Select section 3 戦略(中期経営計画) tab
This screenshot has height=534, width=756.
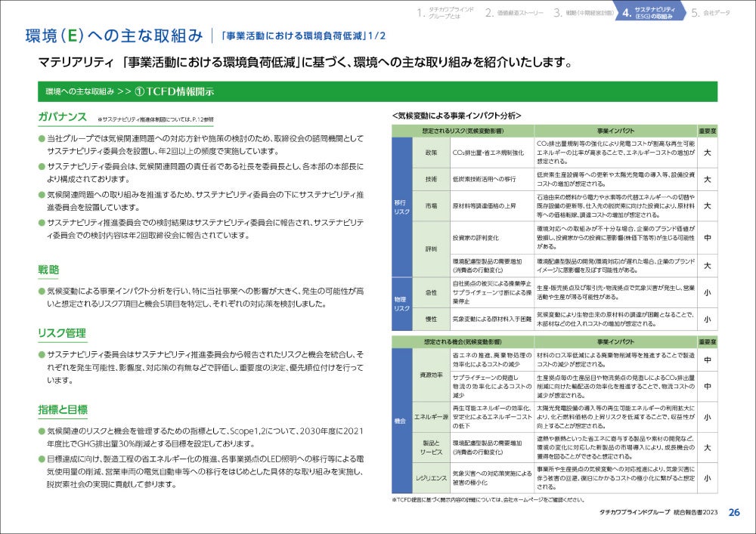[x=582, y=13]
